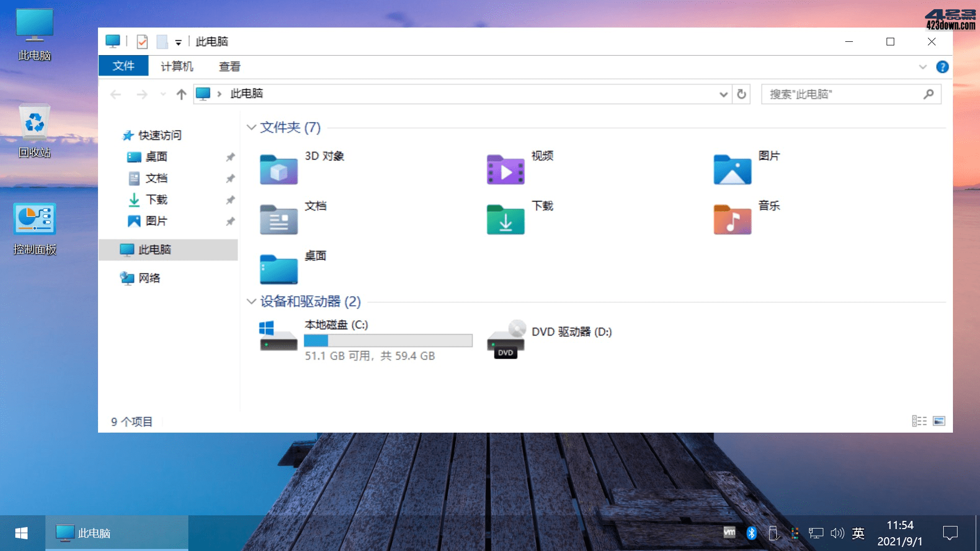Click the C: drive capacity bar
The image size is (980, 551).
click(388, 339)
